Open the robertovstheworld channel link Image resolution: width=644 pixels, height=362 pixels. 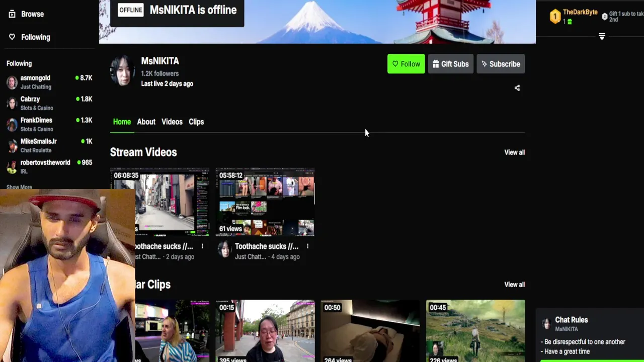(45, 162)
